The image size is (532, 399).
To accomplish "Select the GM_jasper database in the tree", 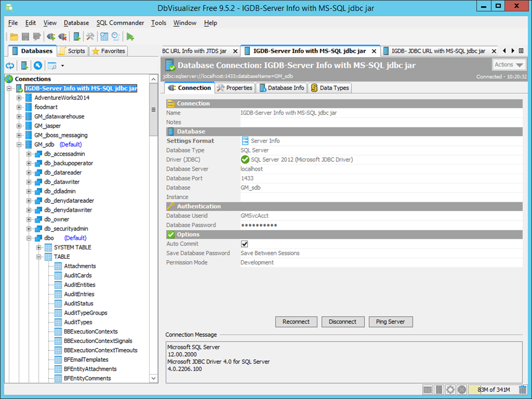I will 48,126.
